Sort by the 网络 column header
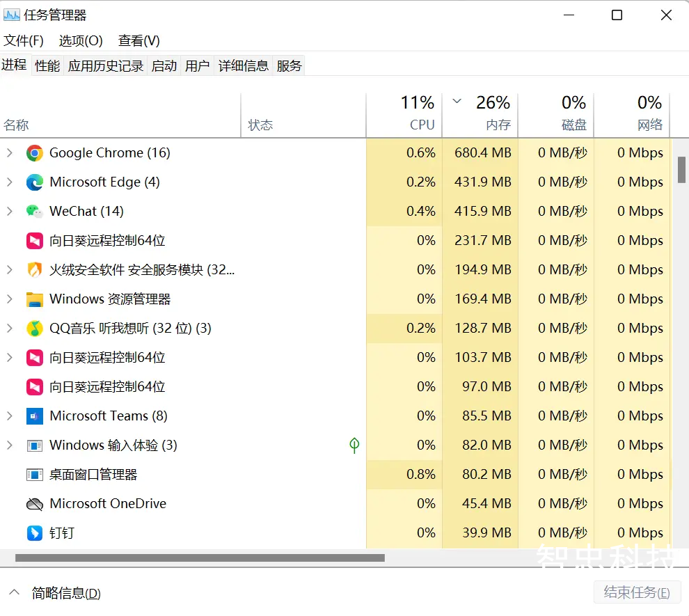689x616 pixels. pos(632,116)
